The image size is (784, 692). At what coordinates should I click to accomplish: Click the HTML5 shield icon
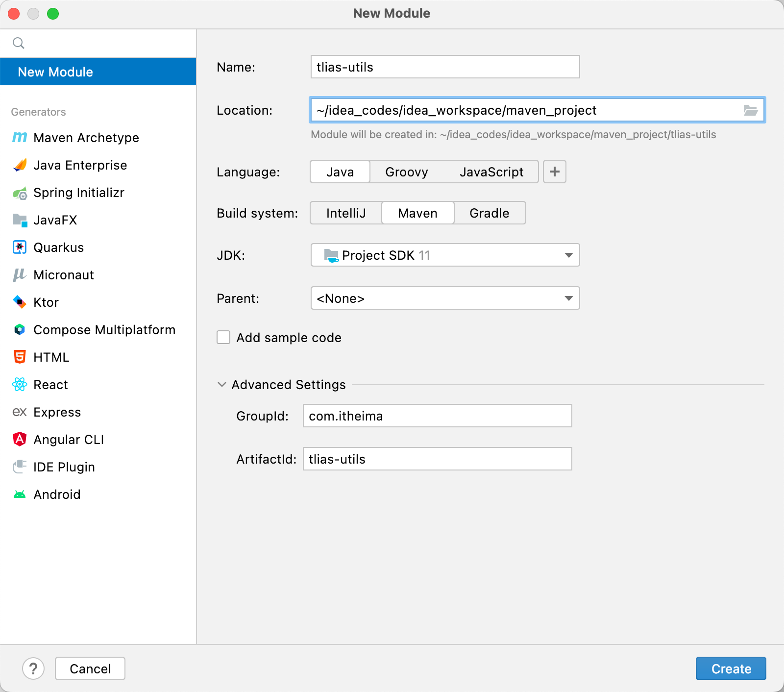tap(20, 357)
